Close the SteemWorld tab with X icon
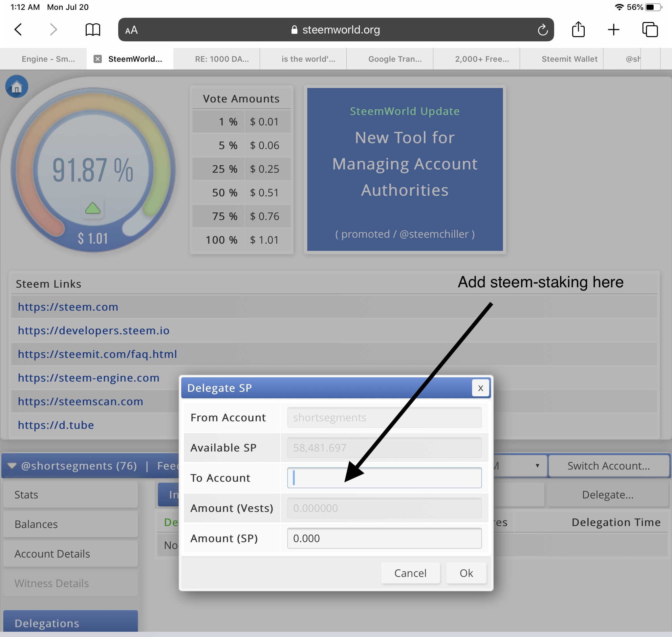Image resolution: width=672 pixels, height=637 pixels. coord(98,59)
